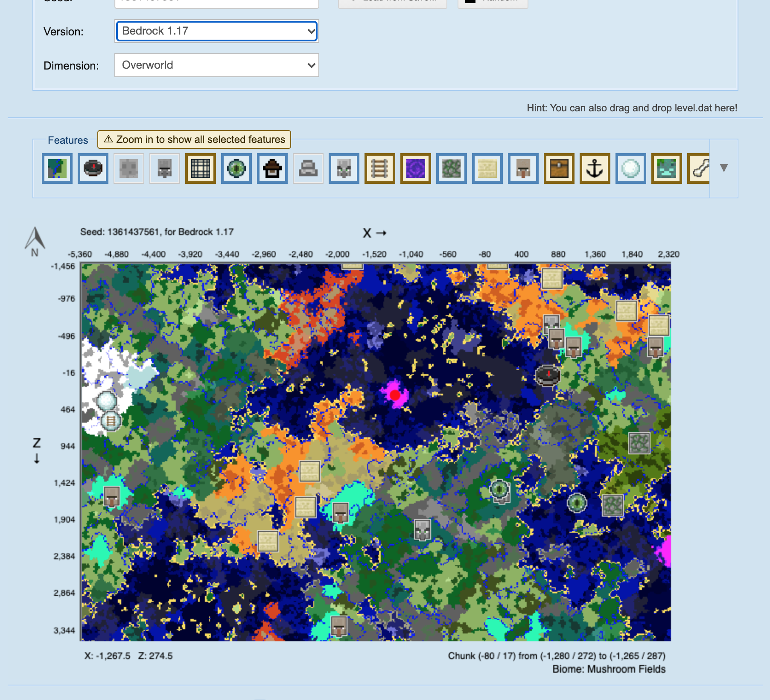770x700 pixels.
Task: Click the 'Version:' label
Action: tap(64, 32)
